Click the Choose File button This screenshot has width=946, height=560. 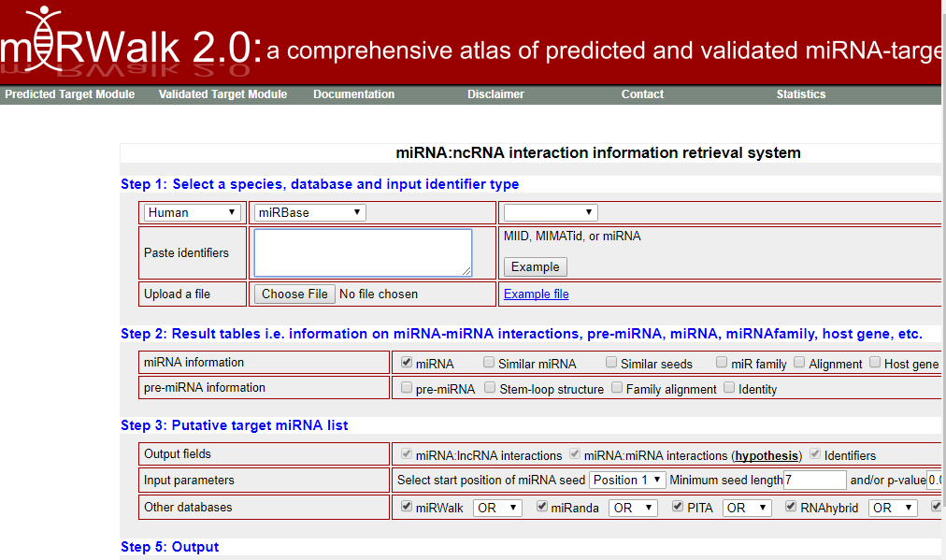[x=294, y=294]
